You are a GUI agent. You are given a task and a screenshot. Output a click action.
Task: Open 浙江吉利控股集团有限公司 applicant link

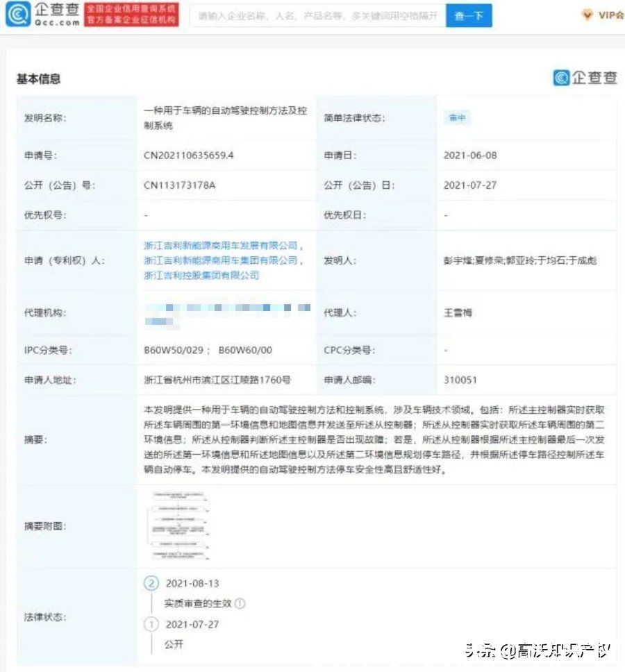201,275
